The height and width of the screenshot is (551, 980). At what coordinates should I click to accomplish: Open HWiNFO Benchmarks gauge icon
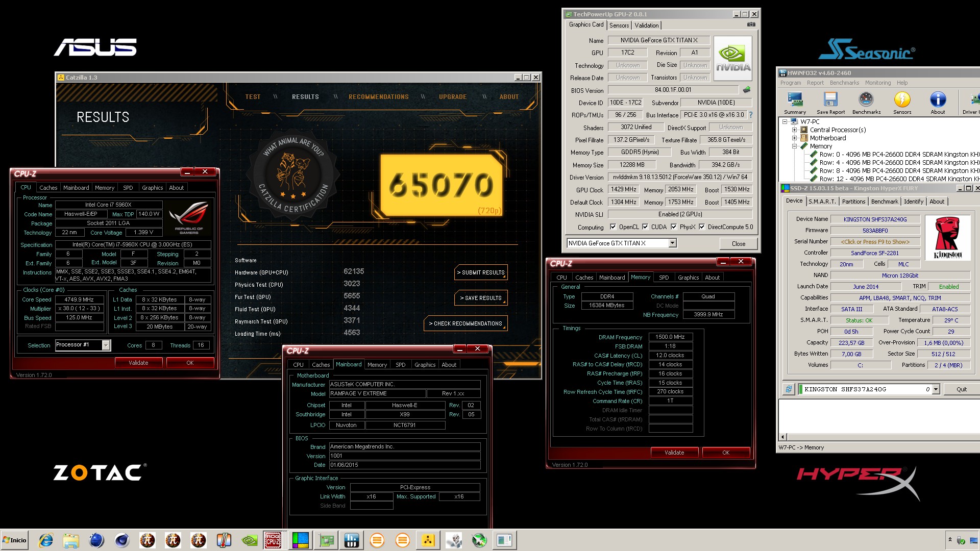pyautogui.click(x=866, y=103)
